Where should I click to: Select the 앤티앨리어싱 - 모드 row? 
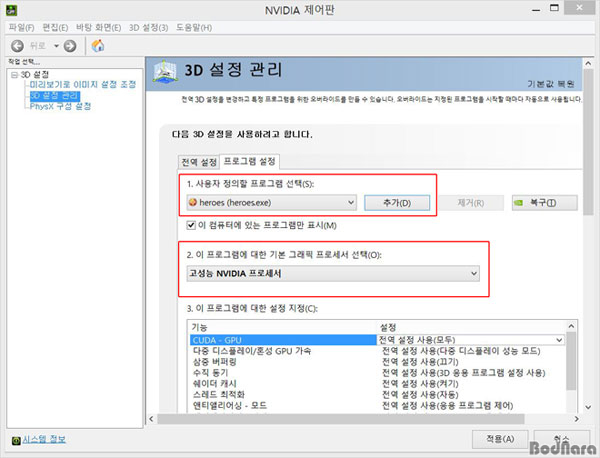230,406
